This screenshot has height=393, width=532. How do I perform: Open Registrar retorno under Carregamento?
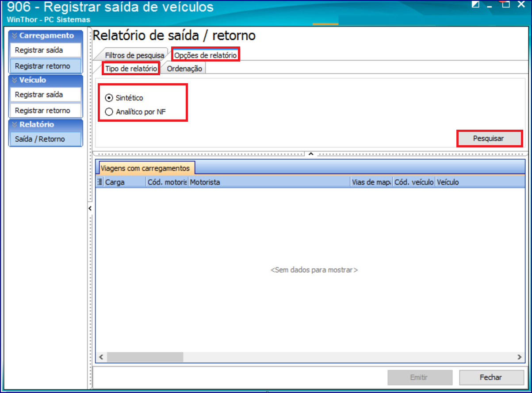[x=46, y=66]
